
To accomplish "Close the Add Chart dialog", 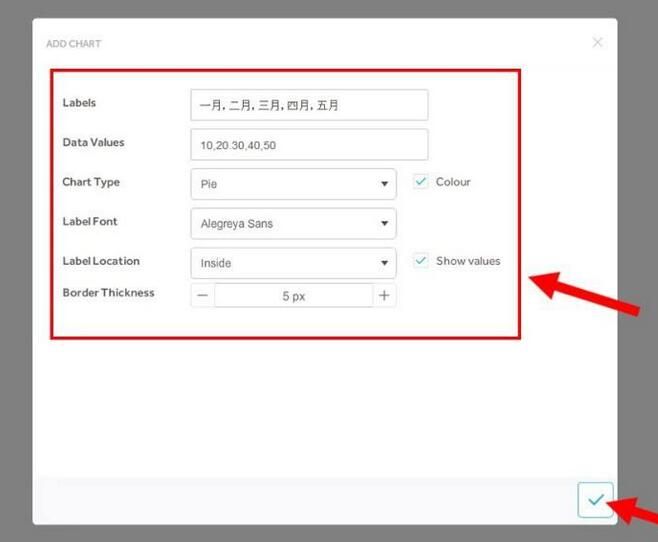I will tap(597, 42).
